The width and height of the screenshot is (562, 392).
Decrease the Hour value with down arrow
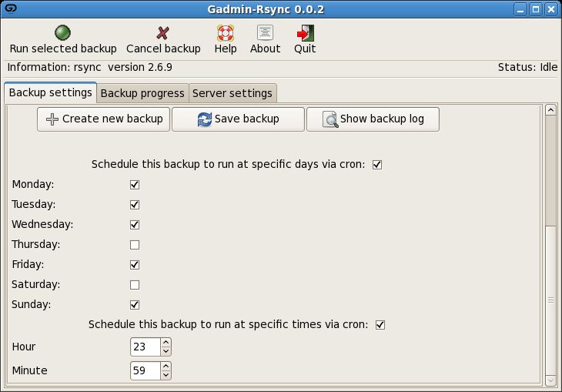pyautogui.click(x=166, y=351)
